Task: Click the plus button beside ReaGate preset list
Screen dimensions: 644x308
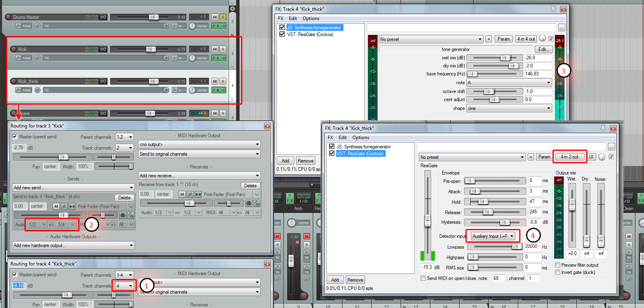Action: pos(530,157)
